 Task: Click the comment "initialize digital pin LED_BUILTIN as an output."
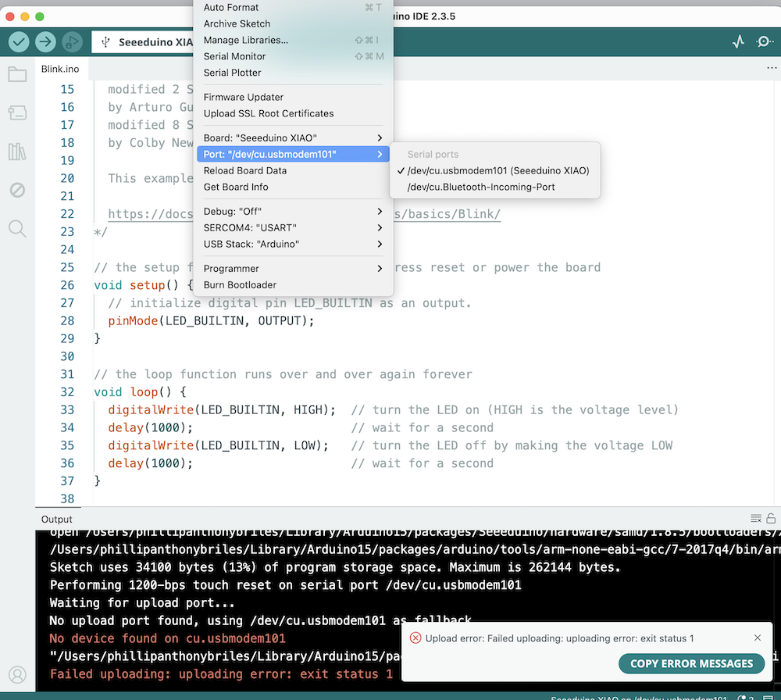tap(301, 303)
